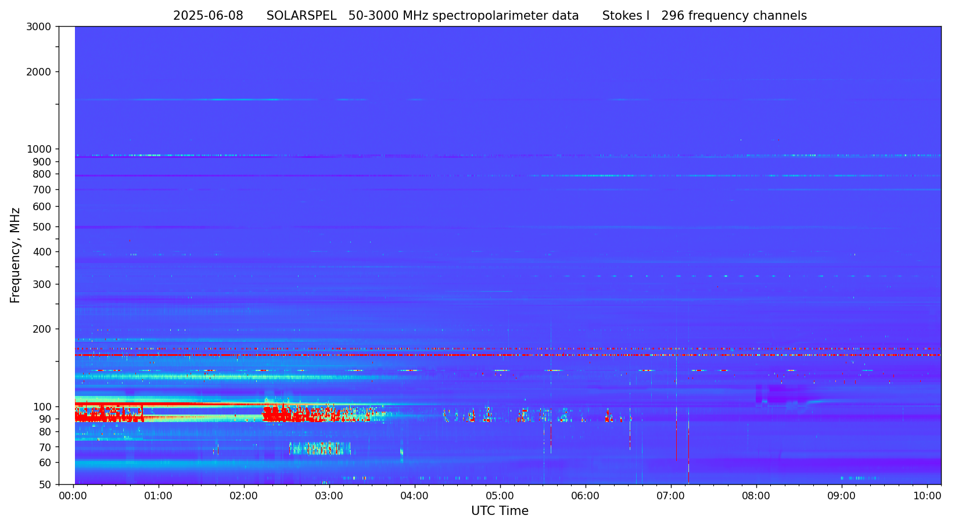Select the 1000 MHz frequency tick label
This screenshot has height=526, width=980.
(x=39, y=149)
